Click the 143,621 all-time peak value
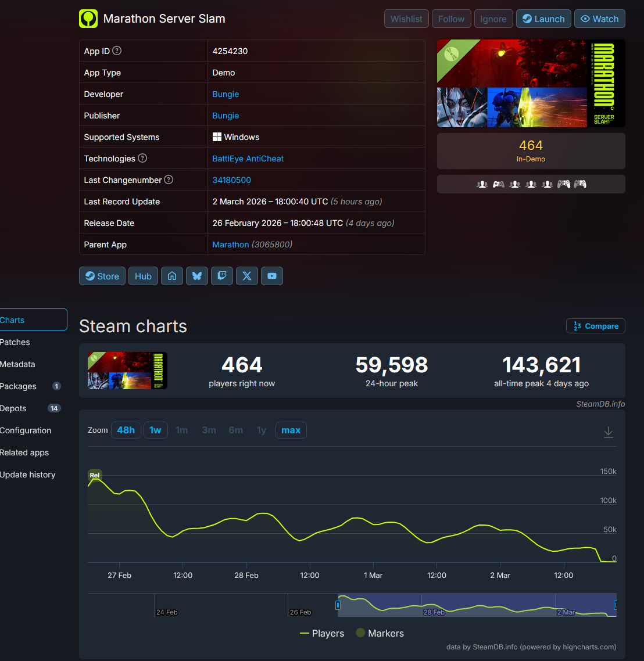 tap(542, 365)
